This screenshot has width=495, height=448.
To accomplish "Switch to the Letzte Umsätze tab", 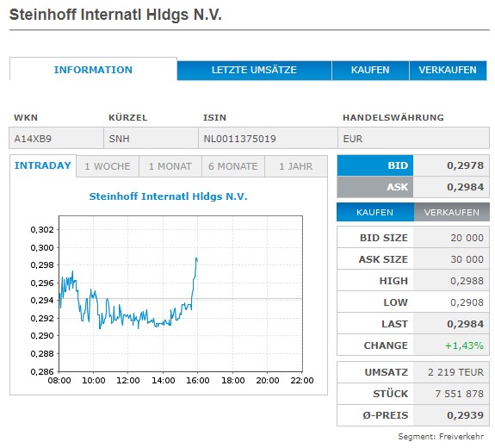I will coord(254,70).
